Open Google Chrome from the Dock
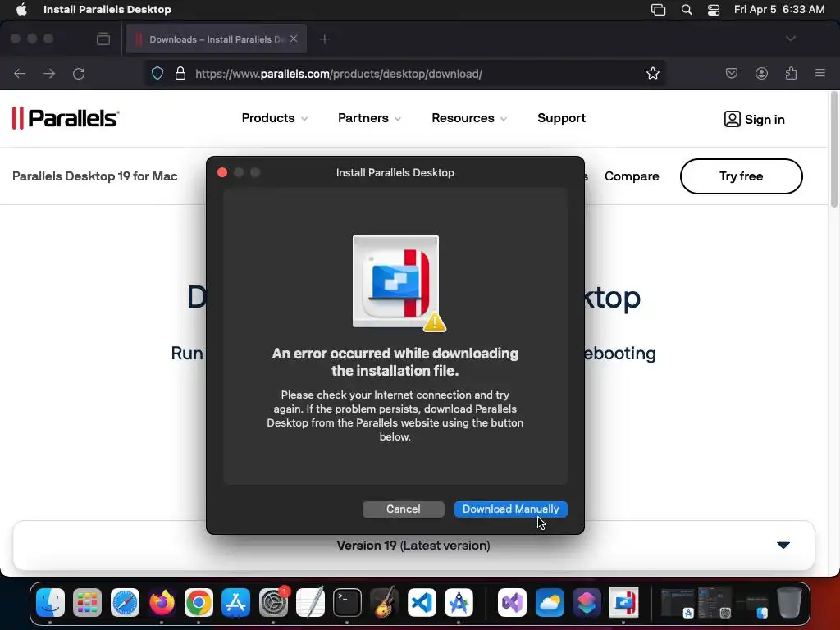The width and height of the screenshot is (840, 630). 199,603
